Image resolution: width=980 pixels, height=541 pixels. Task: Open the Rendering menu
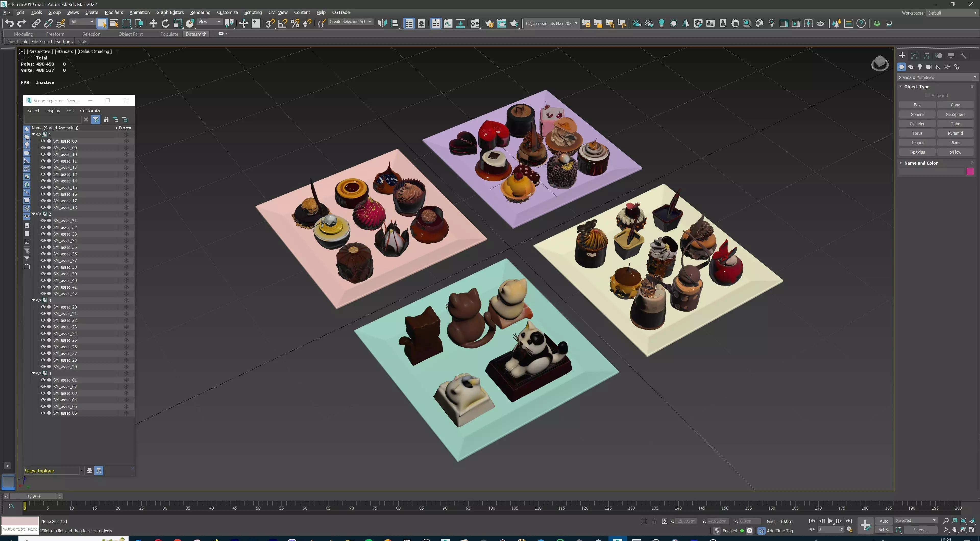200,13
